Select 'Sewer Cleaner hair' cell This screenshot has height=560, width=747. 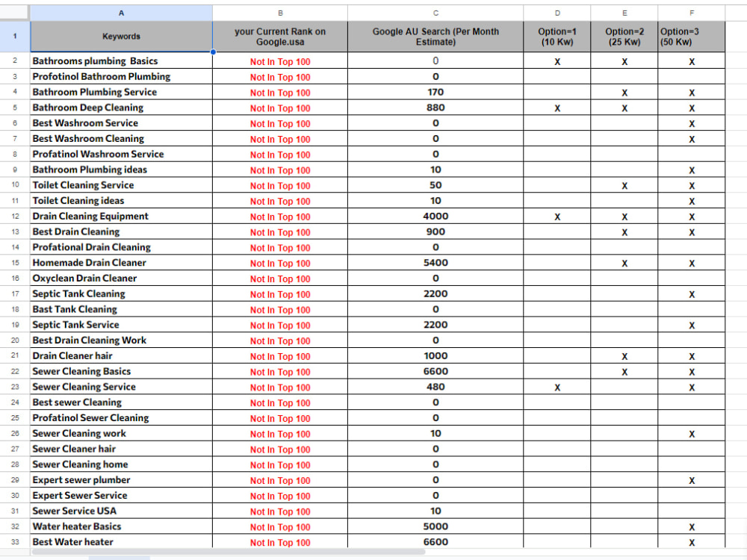(122, 449)
